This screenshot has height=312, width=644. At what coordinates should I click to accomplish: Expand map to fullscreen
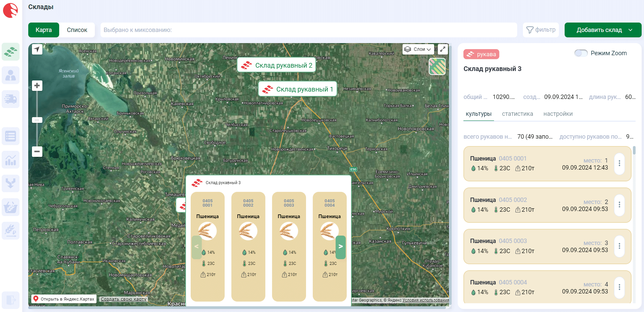[443, 49]
